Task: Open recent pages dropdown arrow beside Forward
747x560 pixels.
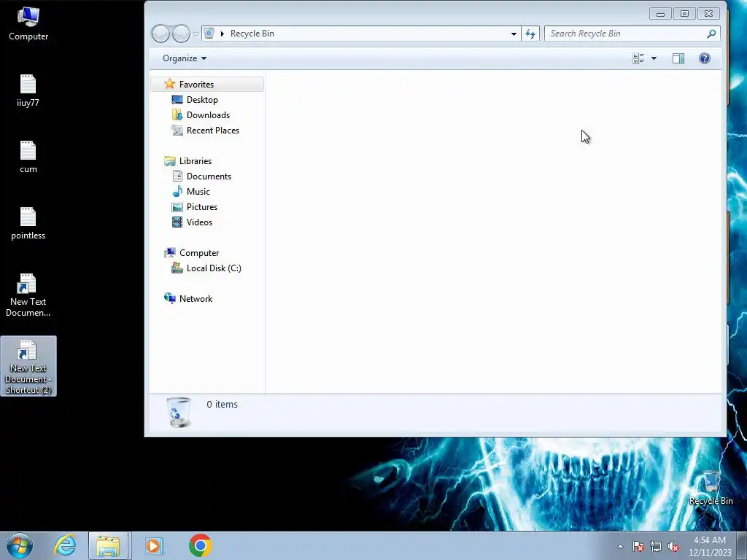Action: click(x=196, y=34)
